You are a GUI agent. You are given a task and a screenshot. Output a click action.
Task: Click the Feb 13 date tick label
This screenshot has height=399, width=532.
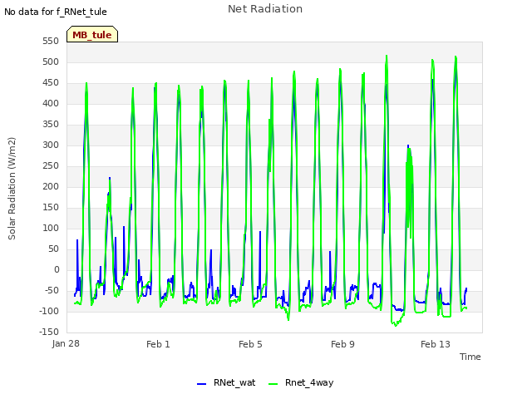pyautogui.click(x=436, y=344)
